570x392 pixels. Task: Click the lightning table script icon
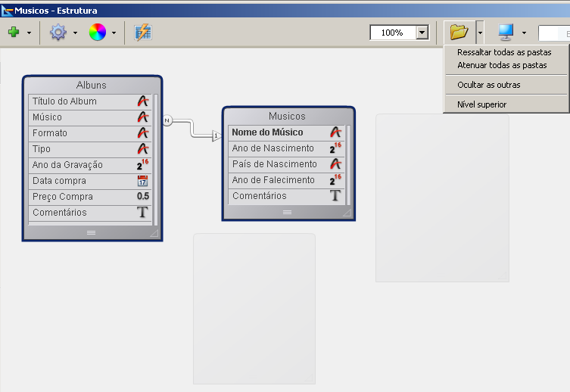click(x=142, y=33)
